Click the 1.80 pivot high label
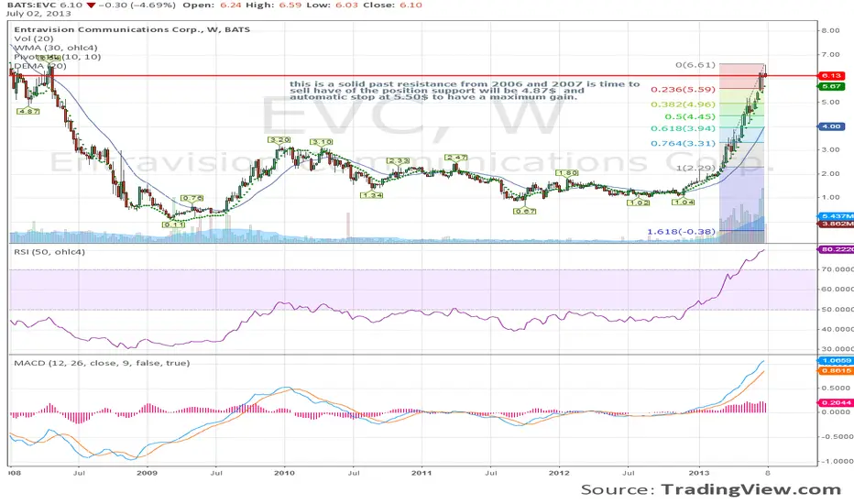The width and height of the screenshot is (854, 504). [x=567, y=172]
